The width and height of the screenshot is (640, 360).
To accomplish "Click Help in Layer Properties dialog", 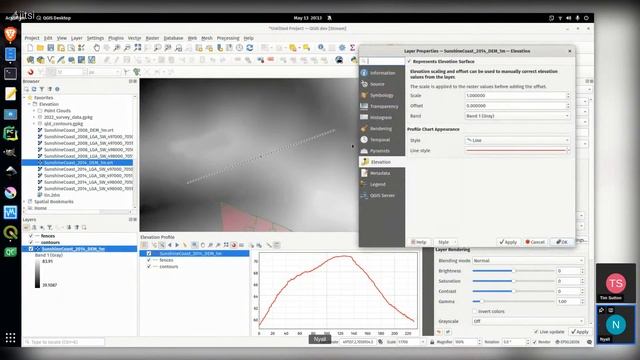I will tap(419, 242).
